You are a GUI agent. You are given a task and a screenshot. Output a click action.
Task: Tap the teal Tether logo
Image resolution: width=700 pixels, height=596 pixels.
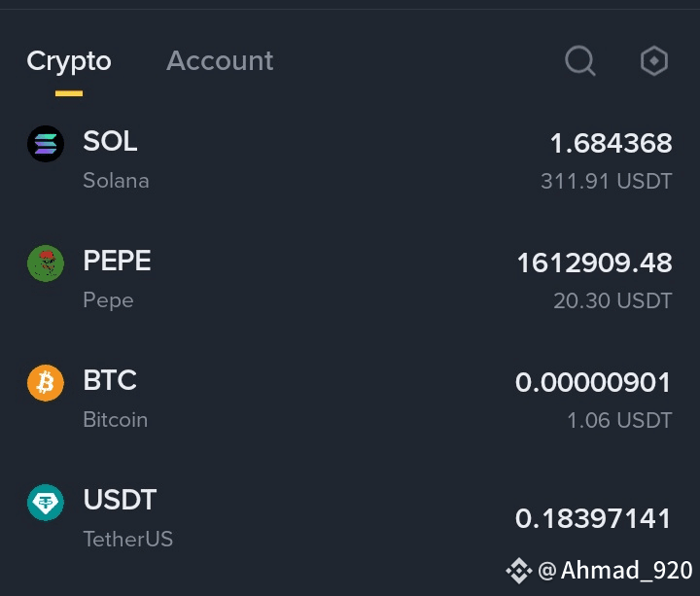46,503
